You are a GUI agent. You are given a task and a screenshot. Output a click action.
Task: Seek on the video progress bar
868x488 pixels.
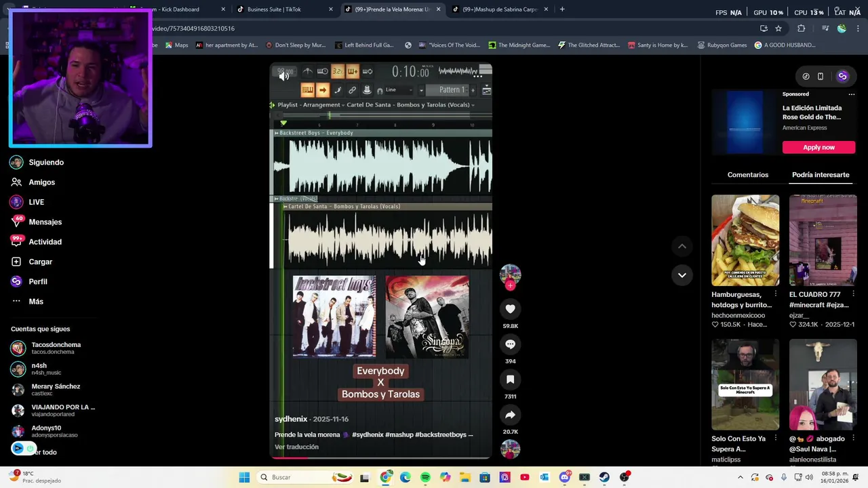(381, 457)
